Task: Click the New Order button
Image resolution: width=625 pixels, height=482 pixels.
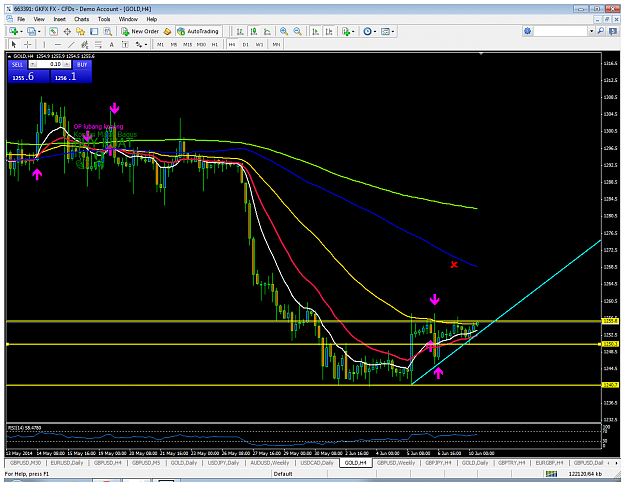Action: coord(140,31)
